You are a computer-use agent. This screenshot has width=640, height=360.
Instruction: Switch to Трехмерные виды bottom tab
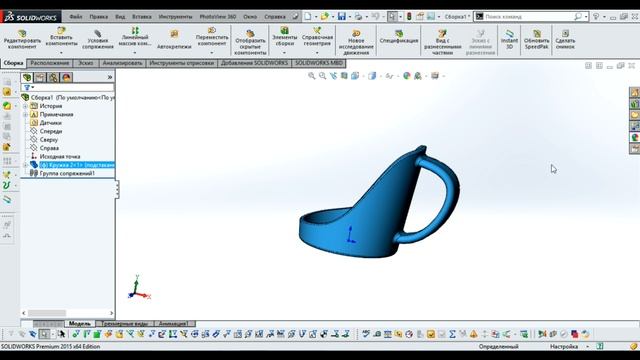pyautogui.click(x=124, y=324)
